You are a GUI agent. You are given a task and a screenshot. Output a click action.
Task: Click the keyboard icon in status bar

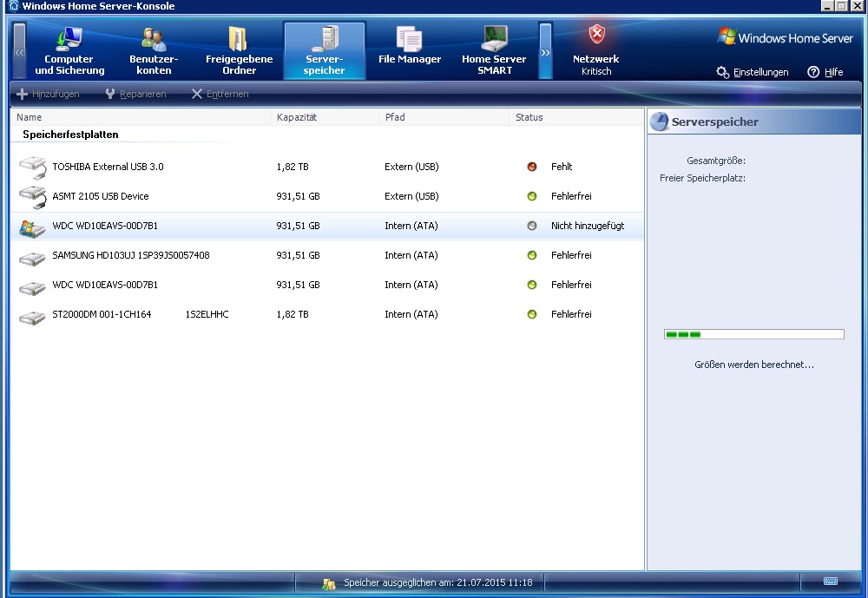click(831, 581)
